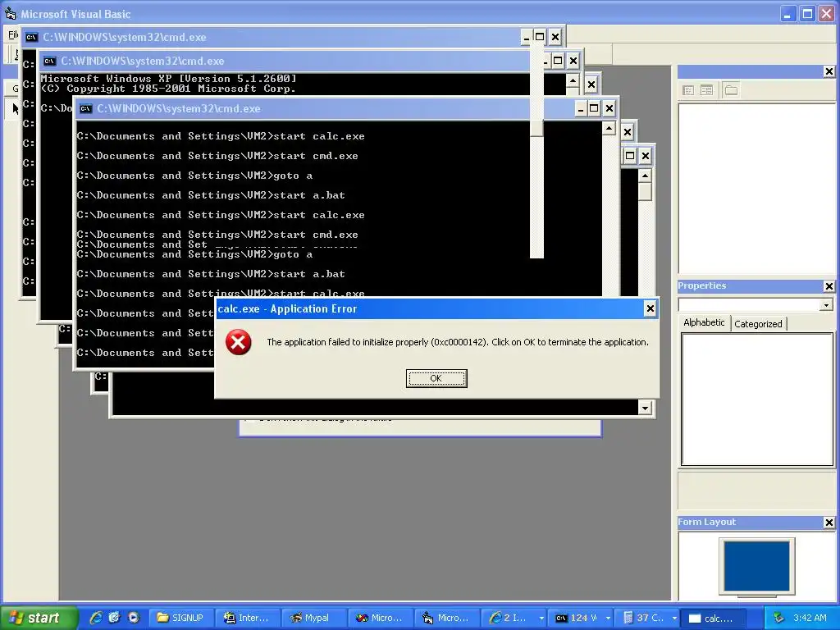Viewport: 840px width, 630px height.
Task: Click the blue monitor preview in Form Layout
Action: click(x=756, y=566)
